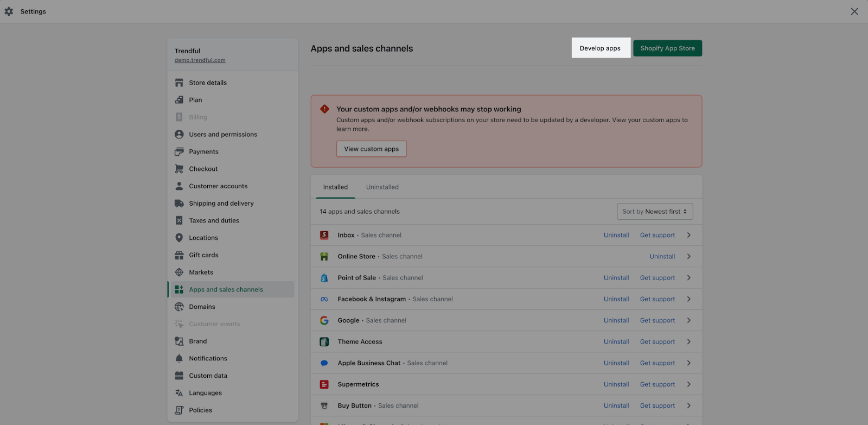Image resolution: width=868 pixels, height=425 pixels.
Task: Switch to the Uninstalled tab
Action: coord(382,187)
